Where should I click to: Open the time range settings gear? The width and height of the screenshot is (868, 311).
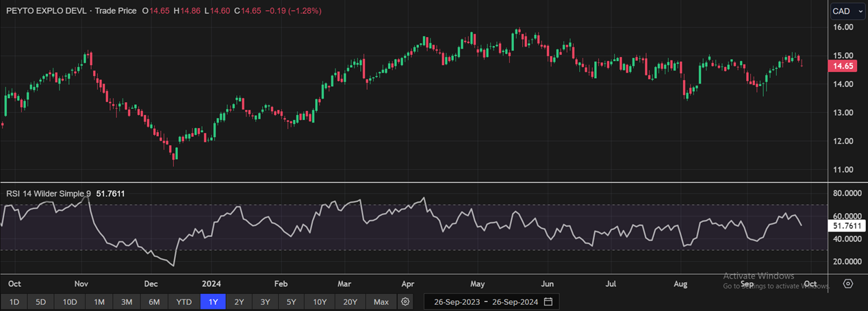point(406,301)
